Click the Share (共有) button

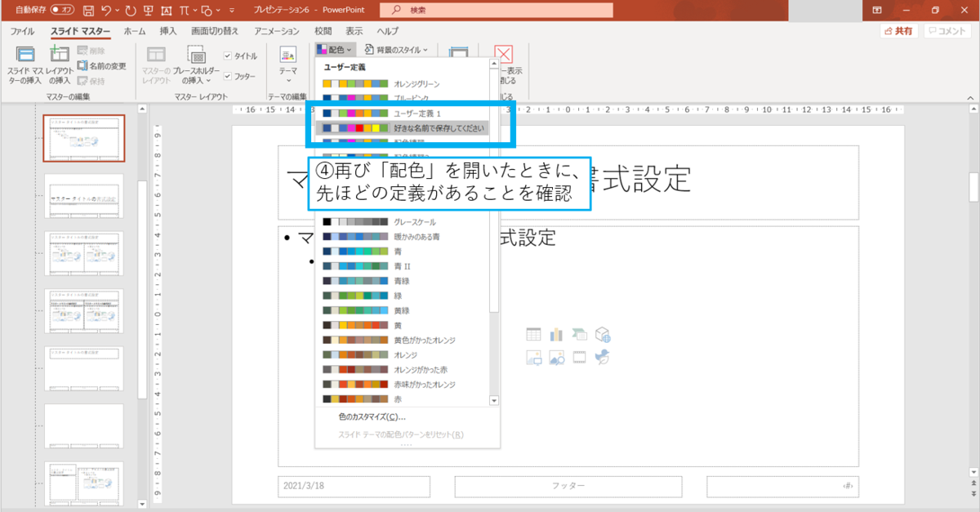coord(898,31)
